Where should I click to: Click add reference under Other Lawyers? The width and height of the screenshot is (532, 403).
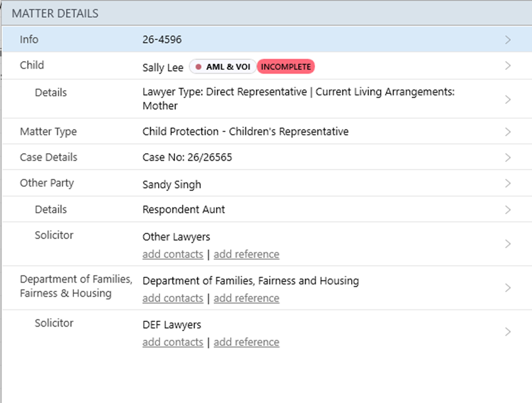(246, 255)
